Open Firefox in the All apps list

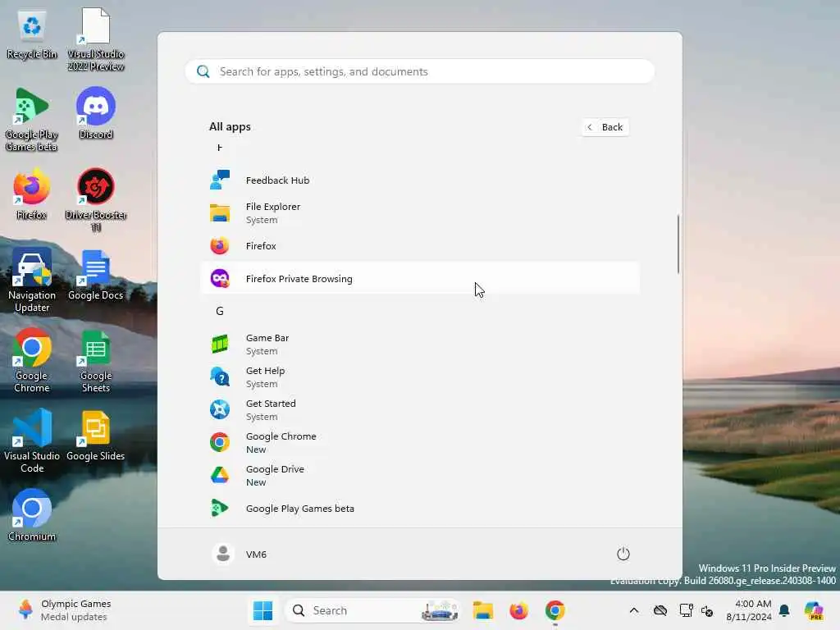pyautogui.click(x=420, y=246)
